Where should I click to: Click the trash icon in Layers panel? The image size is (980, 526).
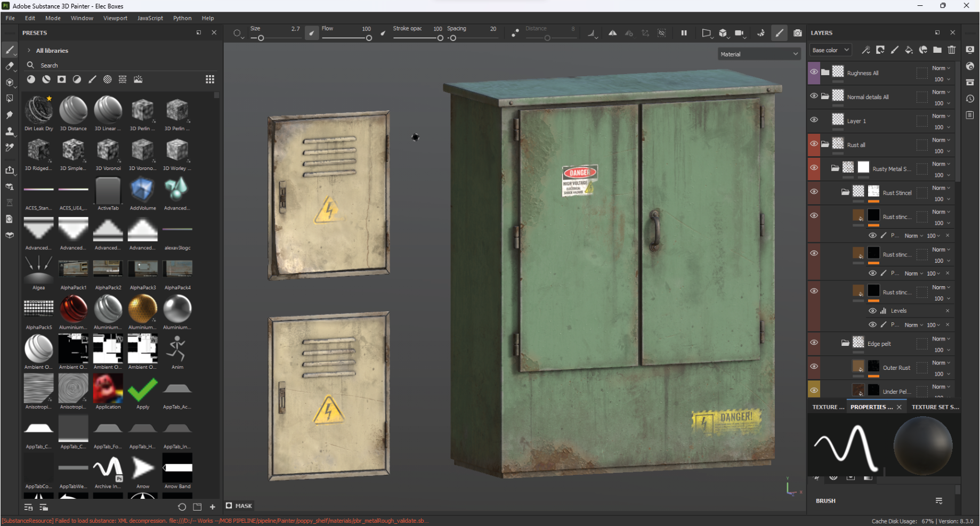952,50
